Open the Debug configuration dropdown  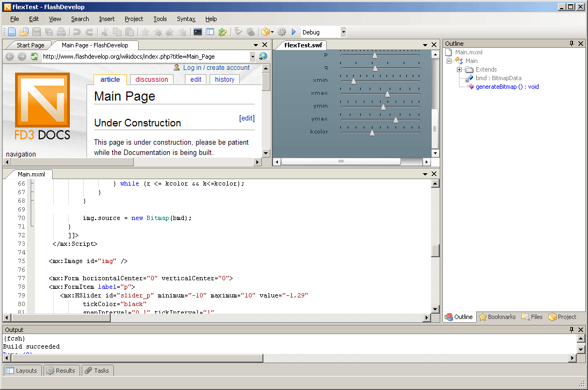[x=343, y=32]
